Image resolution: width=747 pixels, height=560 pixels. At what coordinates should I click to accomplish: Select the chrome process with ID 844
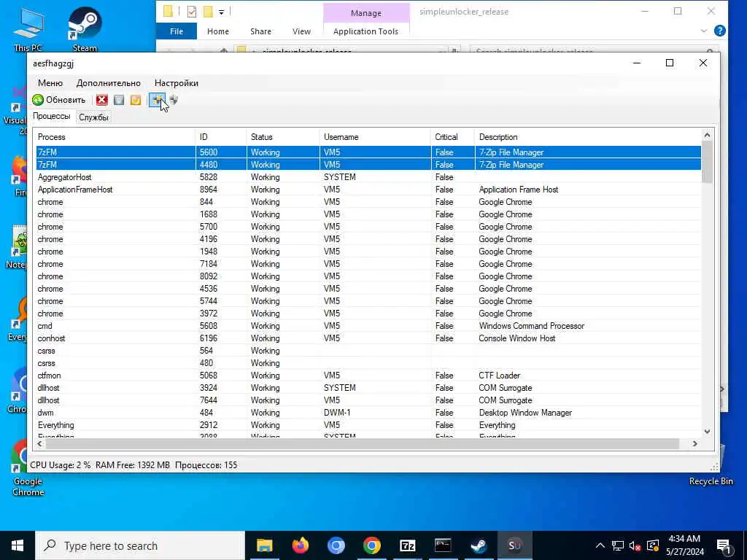368,202
